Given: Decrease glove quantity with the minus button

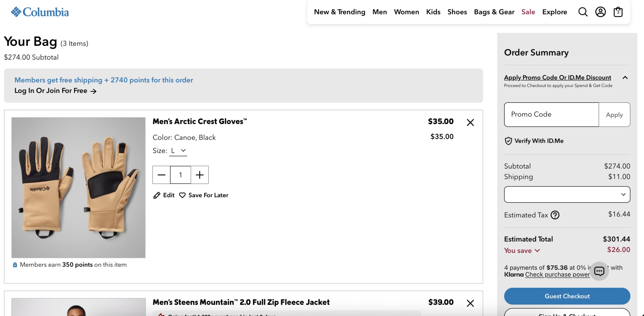Looking at the screenshot, I should 161,175.
